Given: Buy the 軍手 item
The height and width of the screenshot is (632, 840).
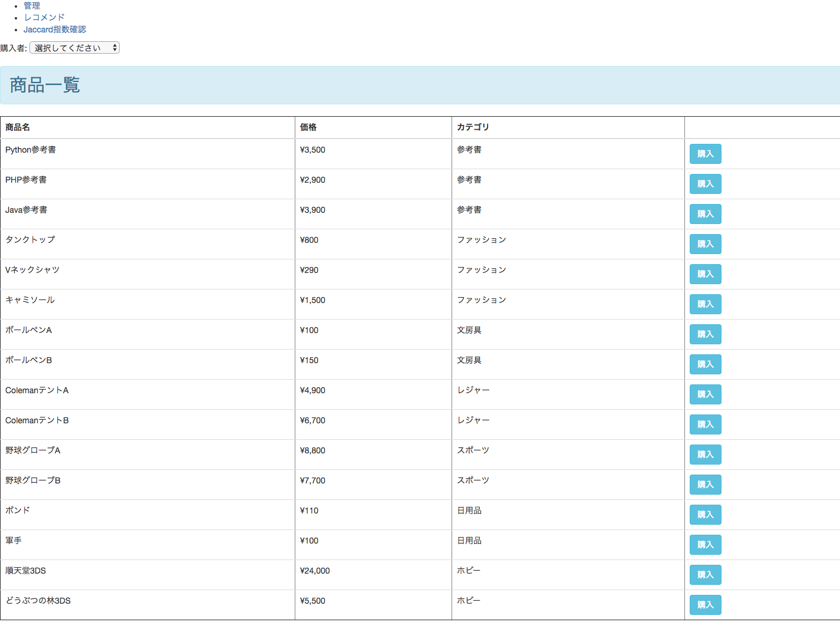Looking at the screenshot, I should coord(705,545).
